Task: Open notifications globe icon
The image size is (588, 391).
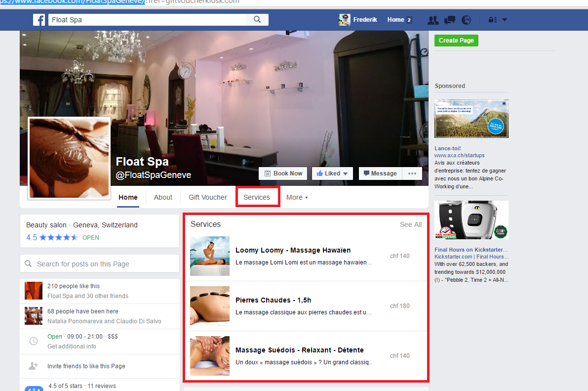Action: (466, 20)
